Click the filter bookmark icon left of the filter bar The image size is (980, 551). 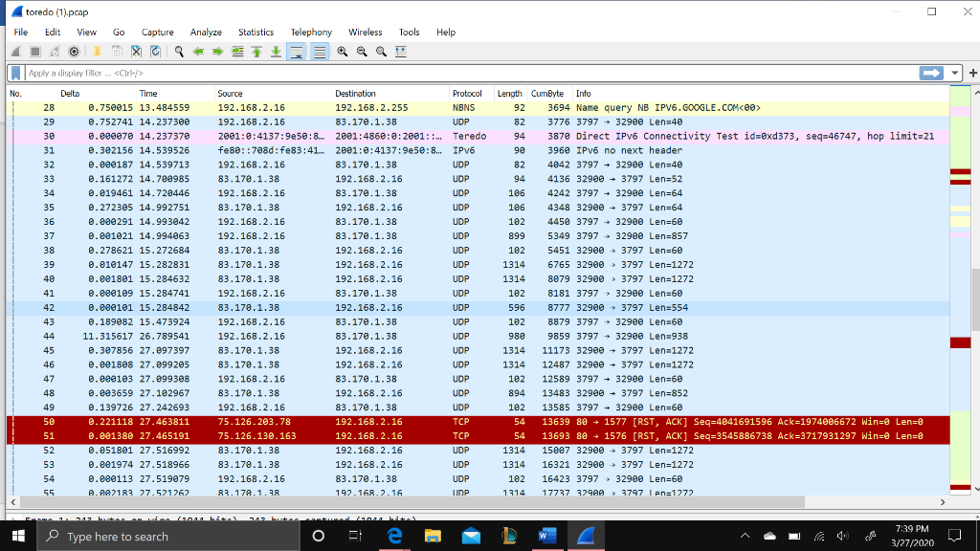[13, 72]
